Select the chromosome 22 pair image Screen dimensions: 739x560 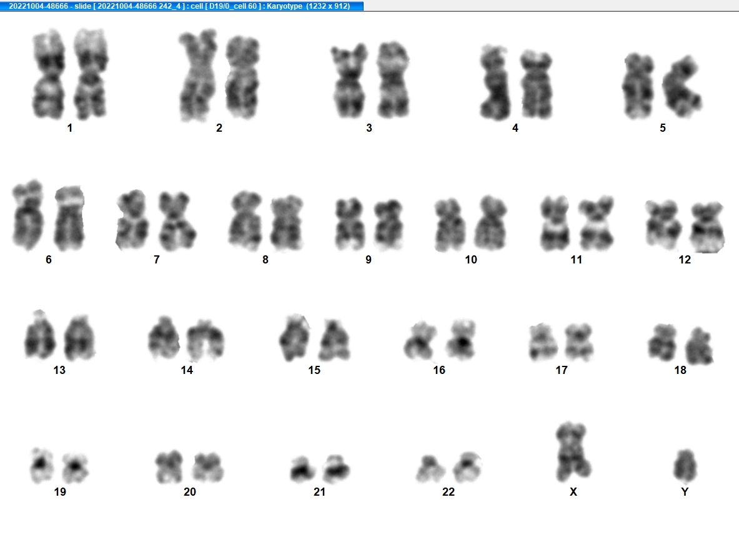click(x=449, y=468)
